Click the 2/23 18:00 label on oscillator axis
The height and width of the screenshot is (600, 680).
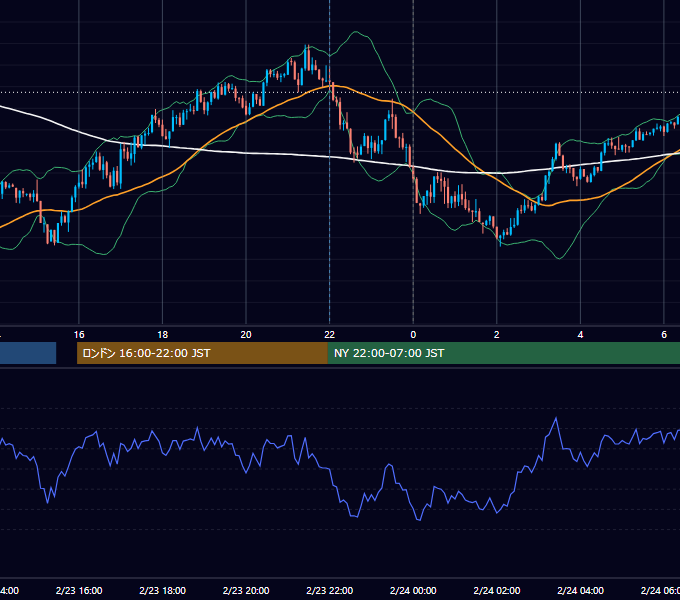click(x=163, y=590)
